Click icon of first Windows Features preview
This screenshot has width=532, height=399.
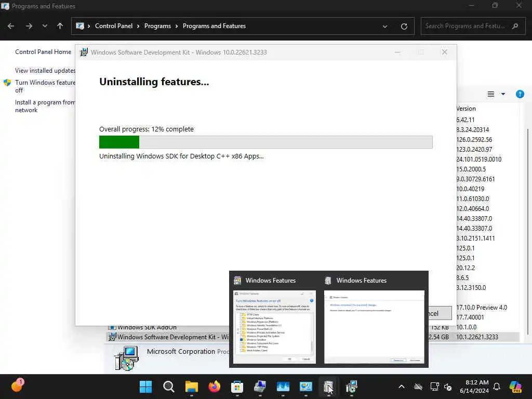pyautogui.click(x=237, y=280)
